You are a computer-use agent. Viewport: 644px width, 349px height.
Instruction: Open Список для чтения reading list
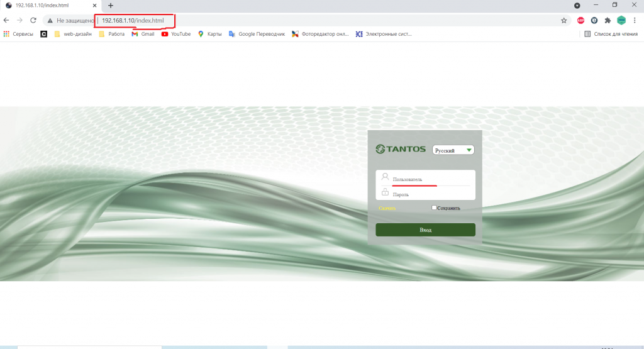pos(611,34)
